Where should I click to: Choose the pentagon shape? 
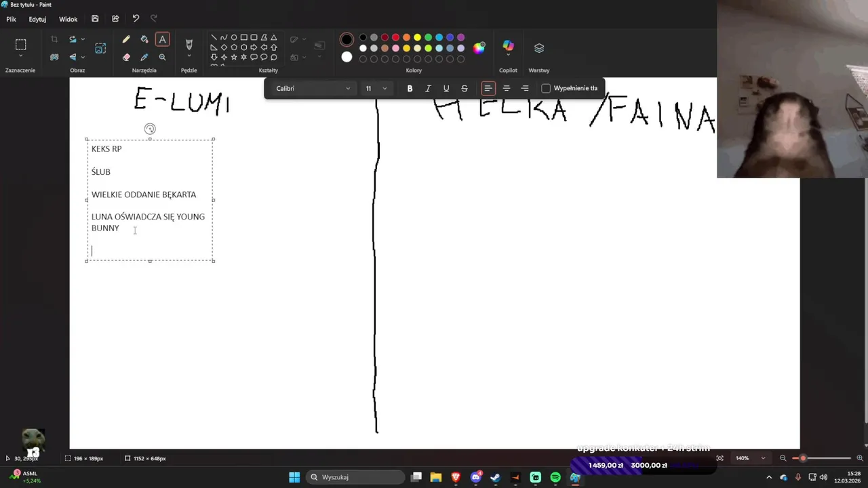pos(234,47)
